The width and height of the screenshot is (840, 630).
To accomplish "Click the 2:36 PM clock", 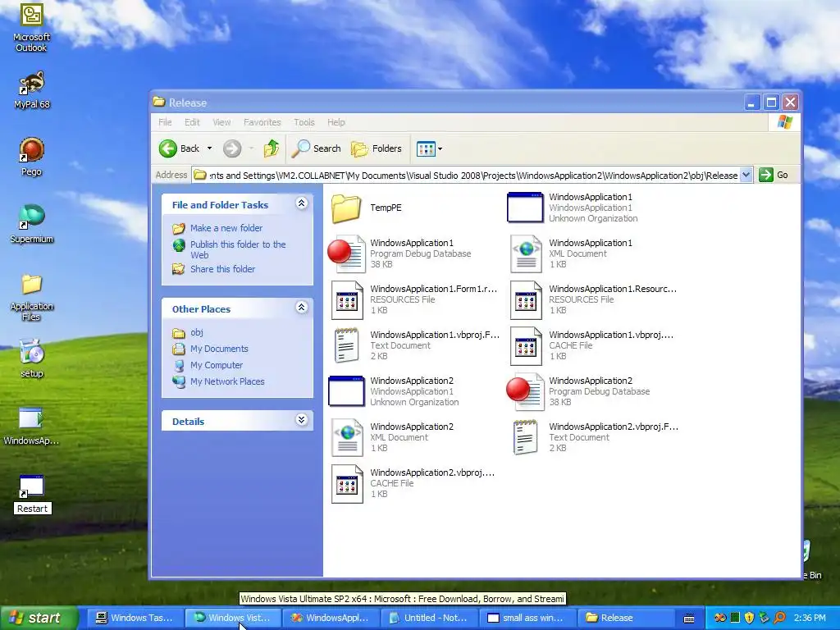I will click(x=810, y=618).
